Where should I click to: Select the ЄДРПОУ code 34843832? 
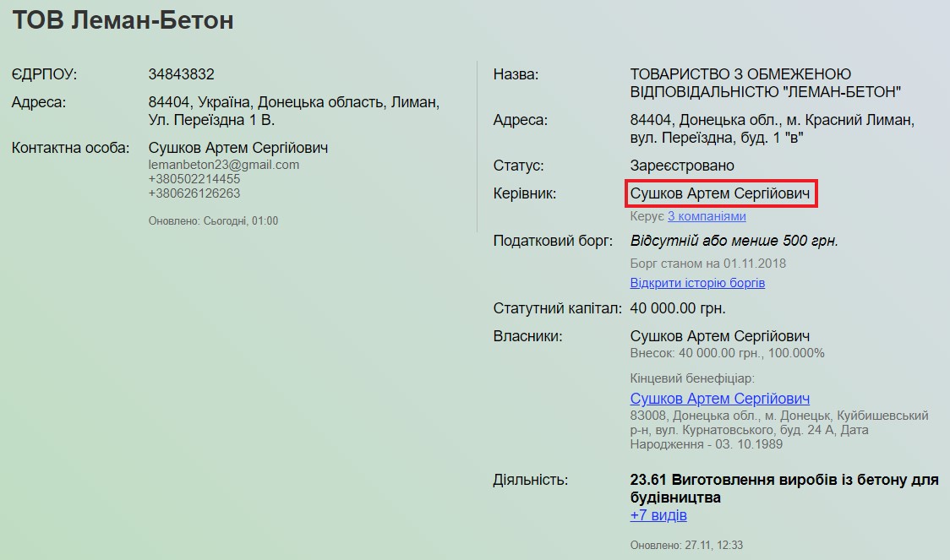181,73
